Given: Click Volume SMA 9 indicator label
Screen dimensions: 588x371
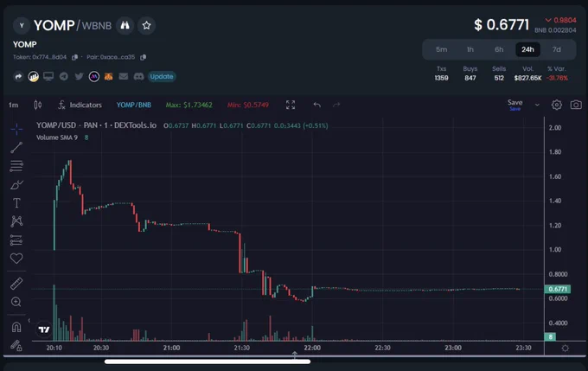Looking at the screenshot, I should 57,138.
